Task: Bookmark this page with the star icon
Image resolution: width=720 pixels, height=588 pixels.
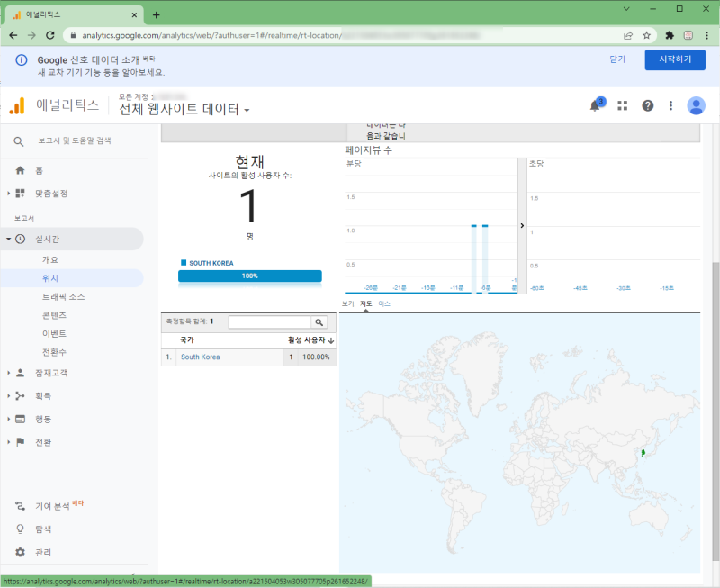Action: [x=646, y=35]
